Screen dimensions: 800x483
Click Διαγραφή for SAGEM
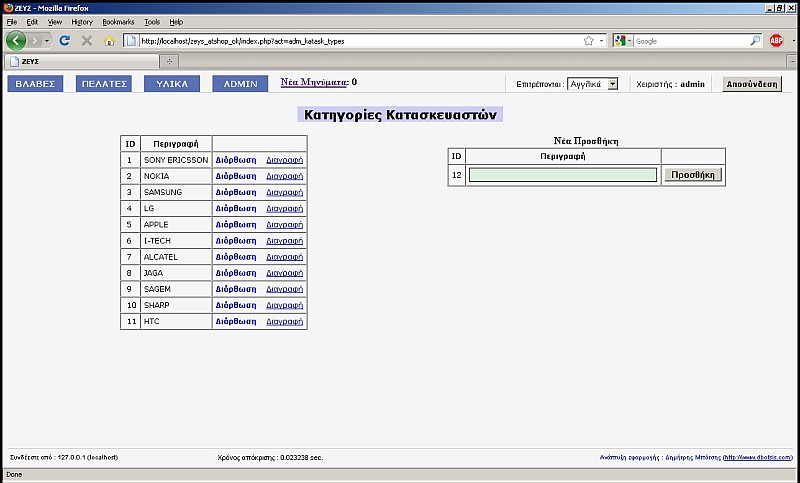coord(285,289)
